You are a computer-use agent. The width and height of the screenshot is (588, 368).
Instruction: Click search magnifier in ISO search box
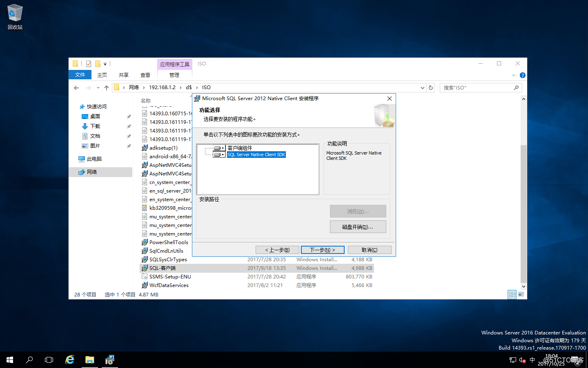point(516,88)
